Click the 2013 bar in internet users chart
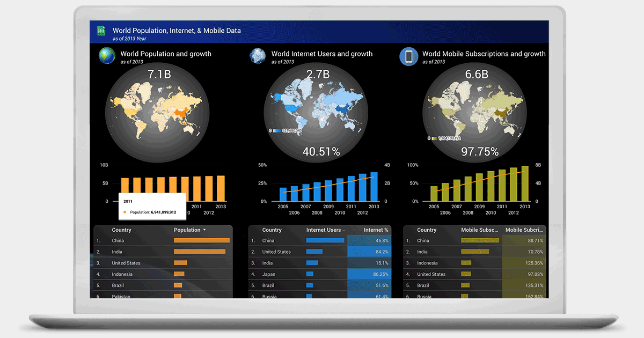The image size is (644, 338). click(374, 187)
